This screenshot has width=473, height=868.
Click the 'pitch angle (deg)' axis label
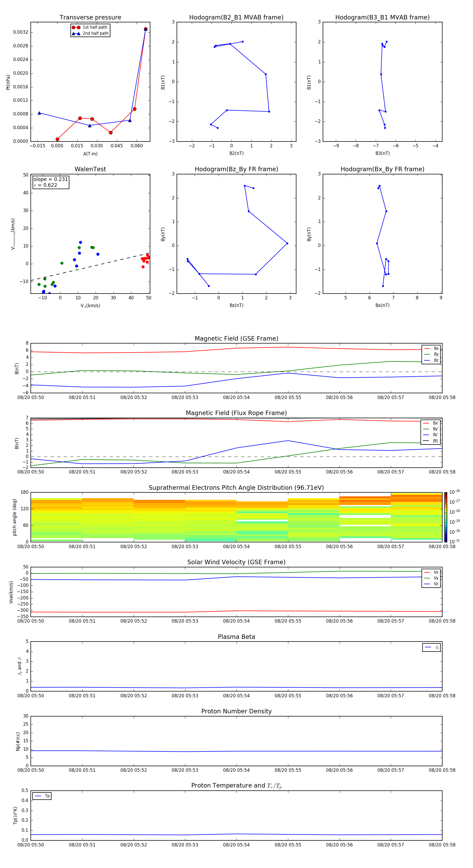[14, 517]
